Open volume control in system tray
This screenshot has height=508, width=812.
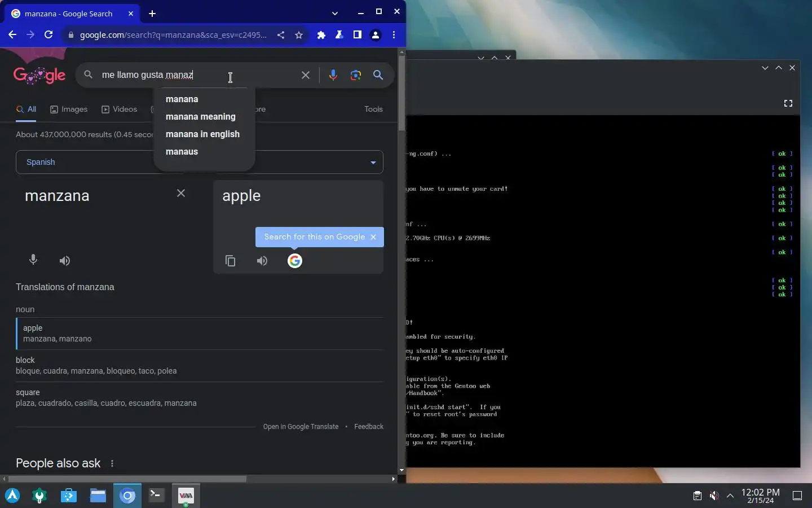click(714, 496)
